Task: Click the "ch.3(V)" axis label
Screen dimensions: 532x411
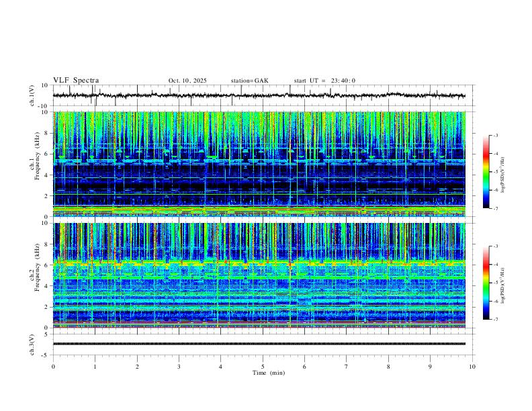Action: tap(32, 345)
